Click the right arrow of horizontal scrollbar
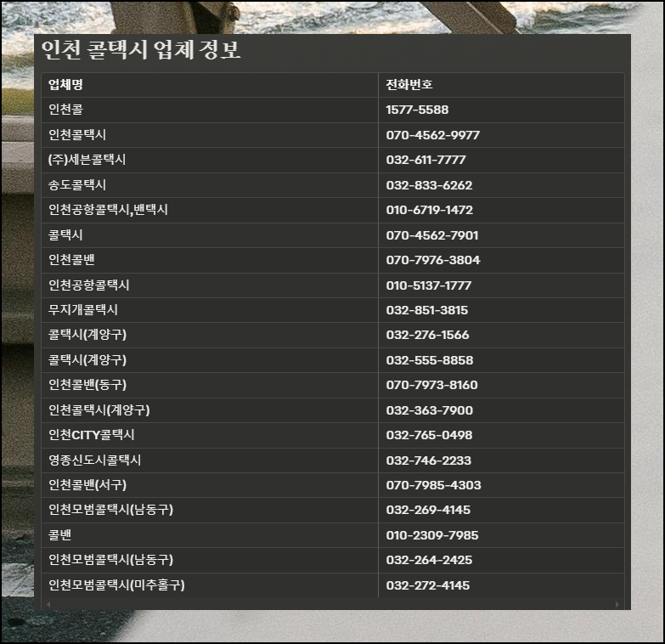The width and height of the screenshot is (665, 644). [x=617, y=604]
